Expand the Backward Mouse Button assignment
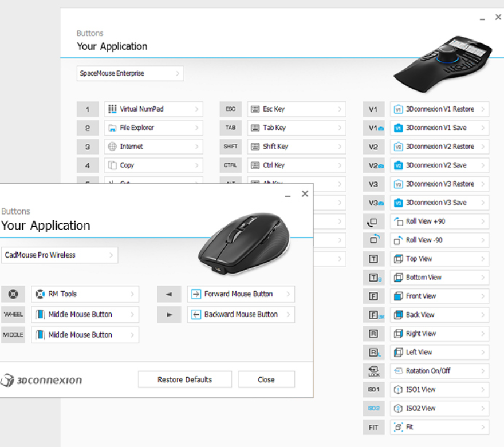 coord(289,315)
